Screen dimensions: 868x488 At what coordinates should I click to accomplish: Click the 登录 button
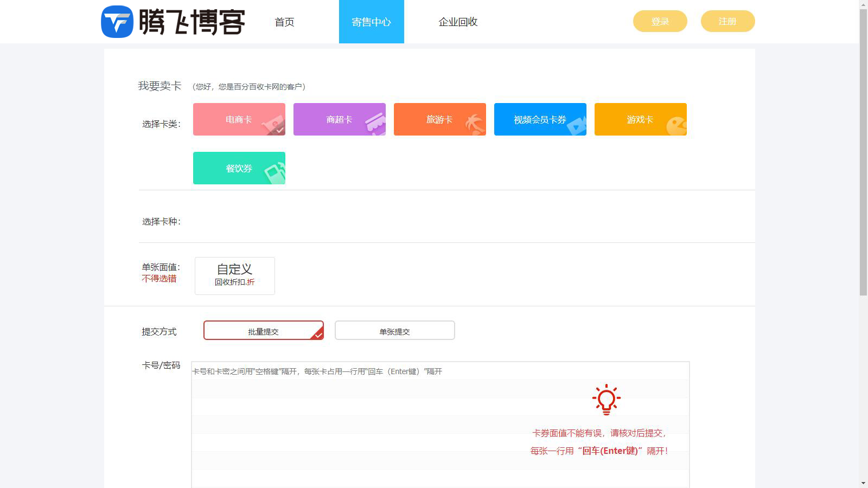click(660, 21)
